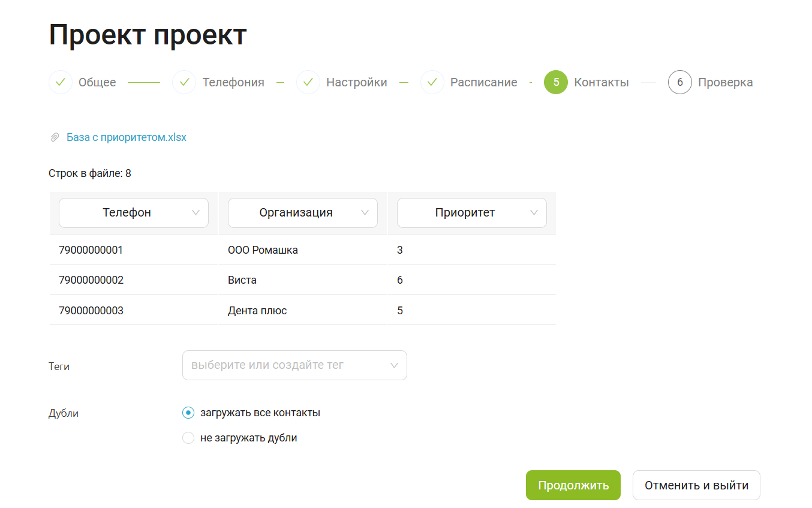This screenshot has height=508, width=812.
Task: Click the green step 5 circle
Action: click(556, 82)
